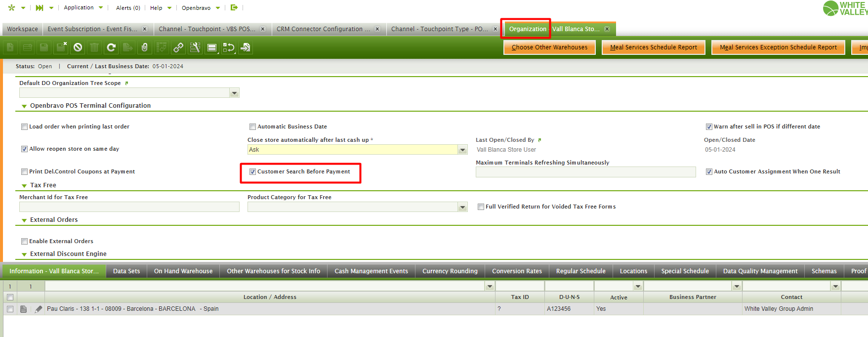Open Cash Management Events subtab
This screenshot has height=337, width=868.
click(371, 271)
